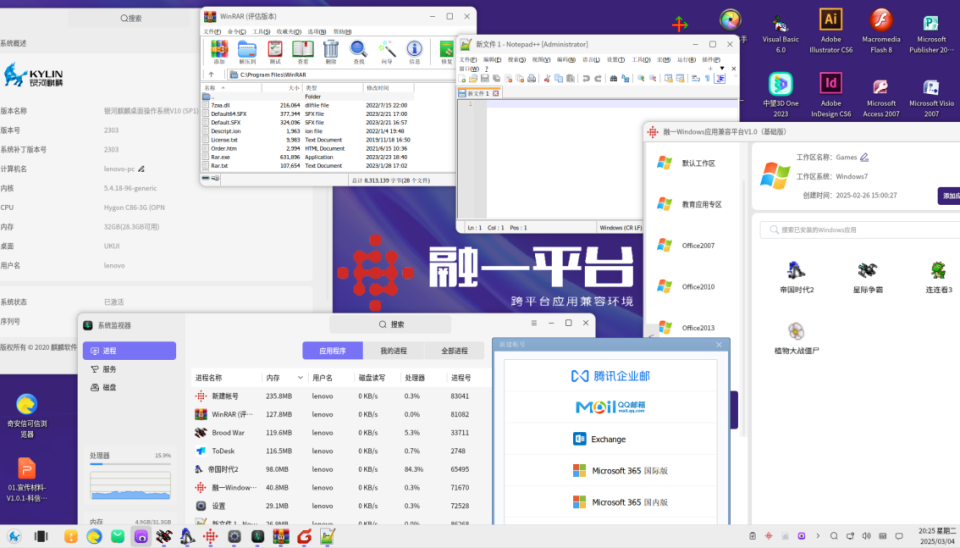The width and height of the screenshot is (960, 548).
Task: Click the Open file icon in Notepad++
Action: pos(473,78)
